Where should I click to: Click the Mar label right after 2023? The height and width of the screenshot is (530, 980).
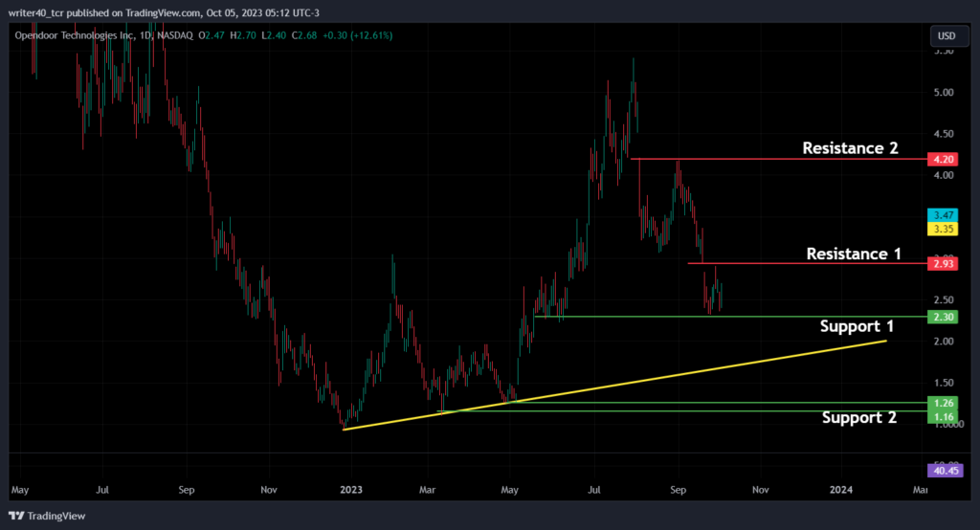pos(428,490)
